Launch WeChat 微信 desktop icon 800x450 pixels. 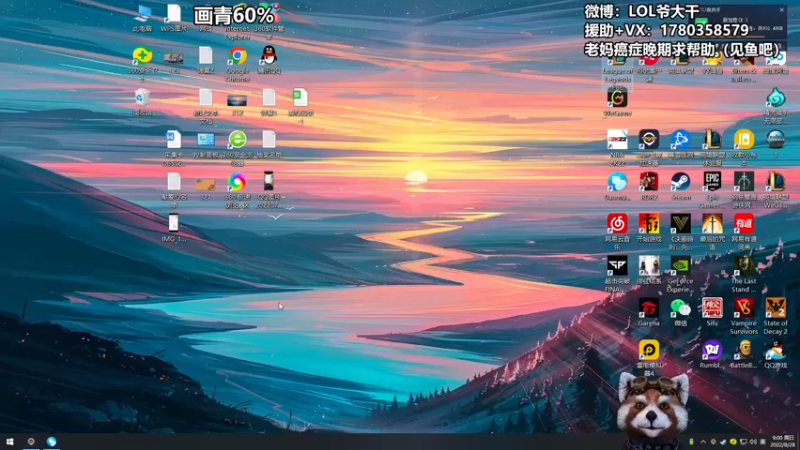(x=681, y=308)
